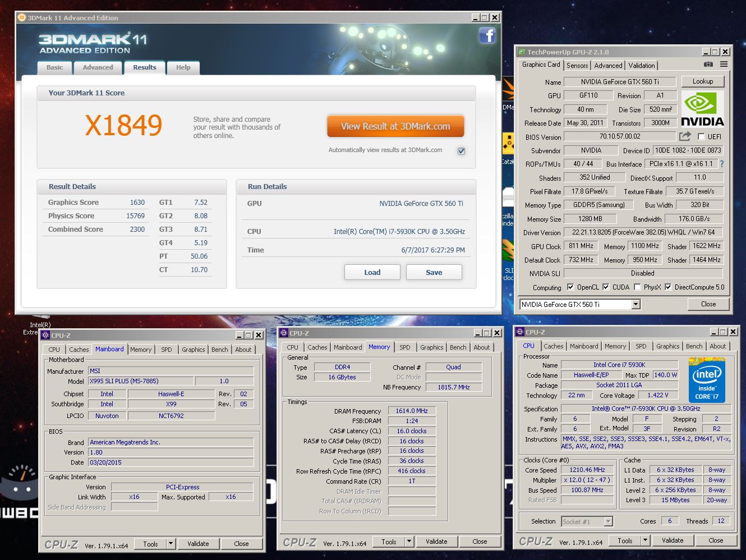Click the Save button in Run Details
Screen dimensions: 746x560
[x=434, y=272]
